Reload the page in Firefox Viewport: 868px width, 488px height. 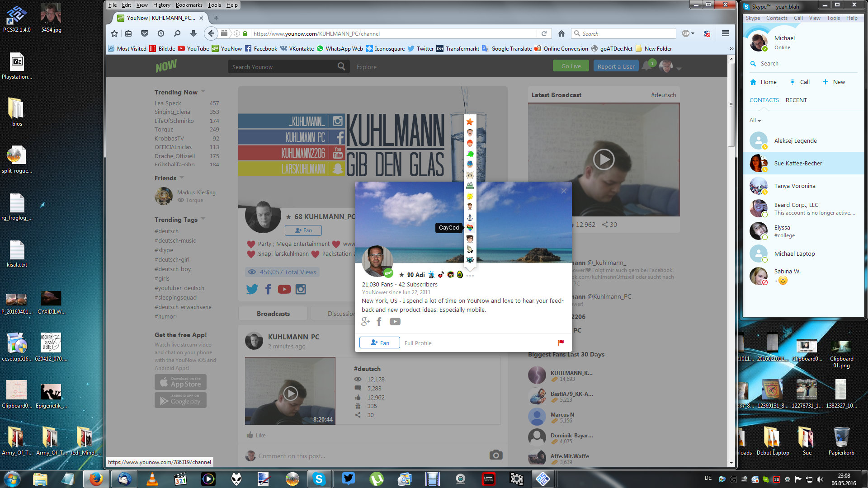544,33
